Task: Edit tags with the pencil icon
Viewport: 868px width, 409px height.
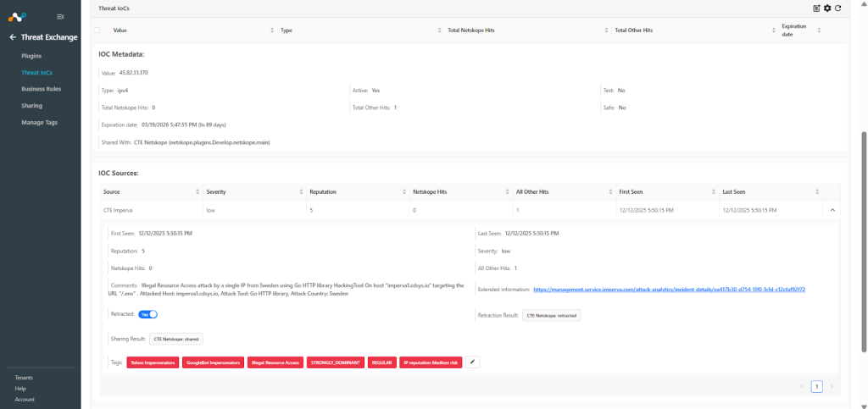Action: pyautogui.click(x=472, y=362)
